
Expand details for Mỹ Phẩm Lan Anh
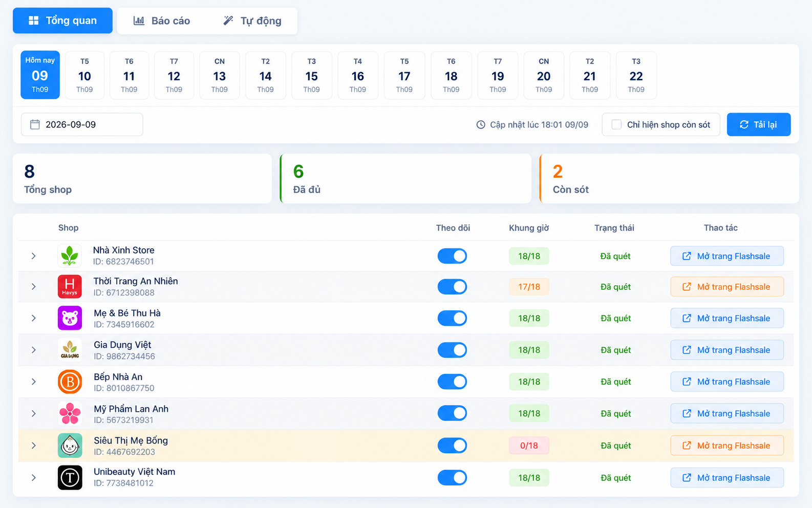pos(33,413)
